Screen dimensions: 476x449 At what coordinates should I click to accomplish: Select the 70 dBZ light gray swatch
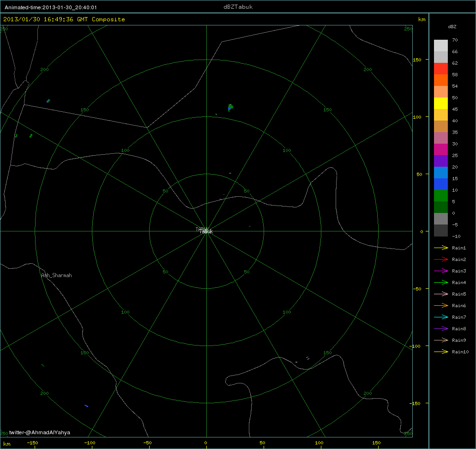coord(441,46)
